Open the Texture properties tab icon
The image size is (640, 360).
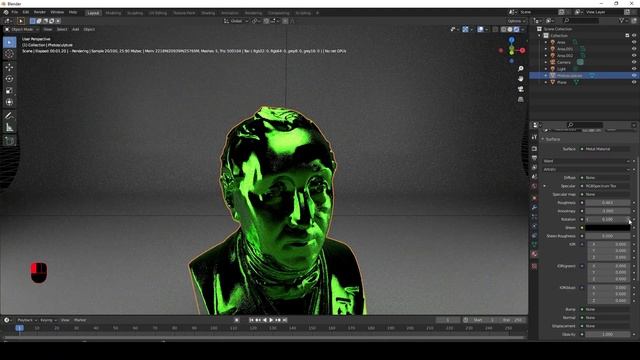tap(534, 266)
